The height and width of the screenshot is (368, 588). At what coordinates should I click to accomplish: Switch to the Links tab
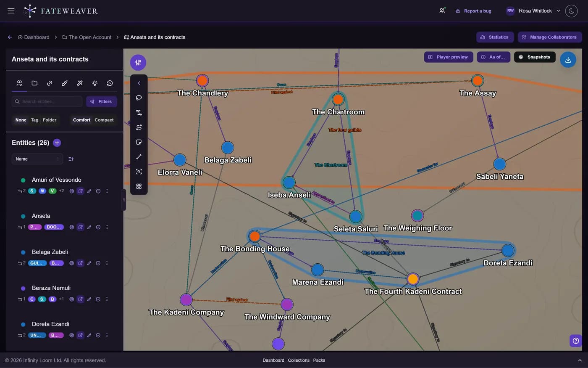click(x=50, y=83)
